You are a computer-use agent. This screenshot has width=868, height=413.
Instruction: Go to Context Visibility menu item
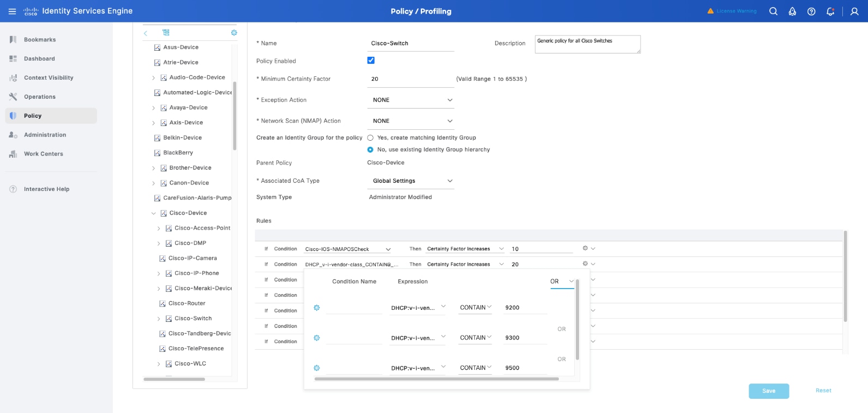49,78
